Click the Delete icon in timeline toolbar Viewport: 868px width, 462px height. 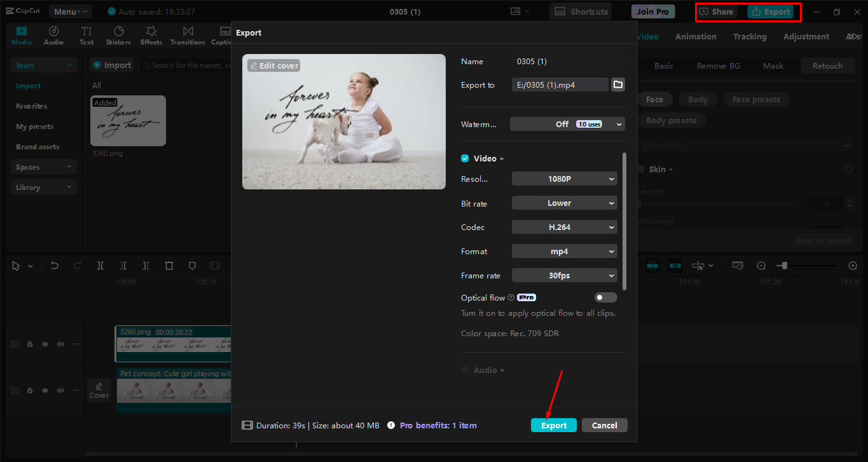(169, 265)
